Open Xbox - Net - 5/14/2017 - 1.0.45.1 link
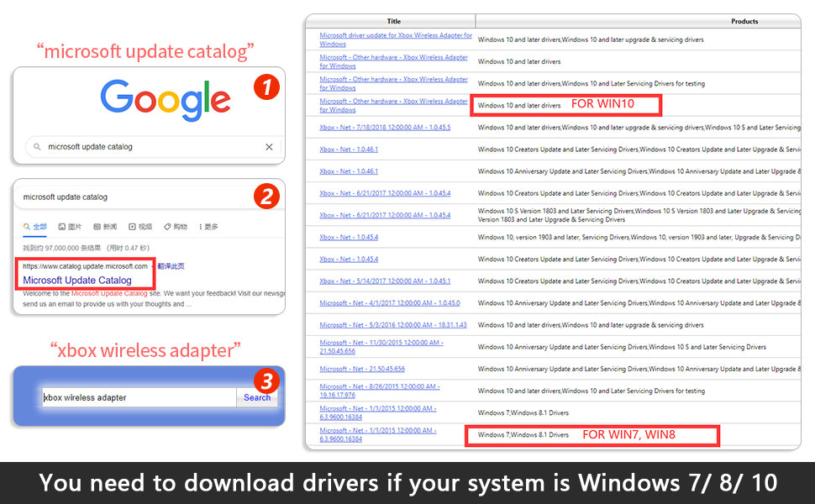This screenshot has height=504, width=815. pos(385,281)
